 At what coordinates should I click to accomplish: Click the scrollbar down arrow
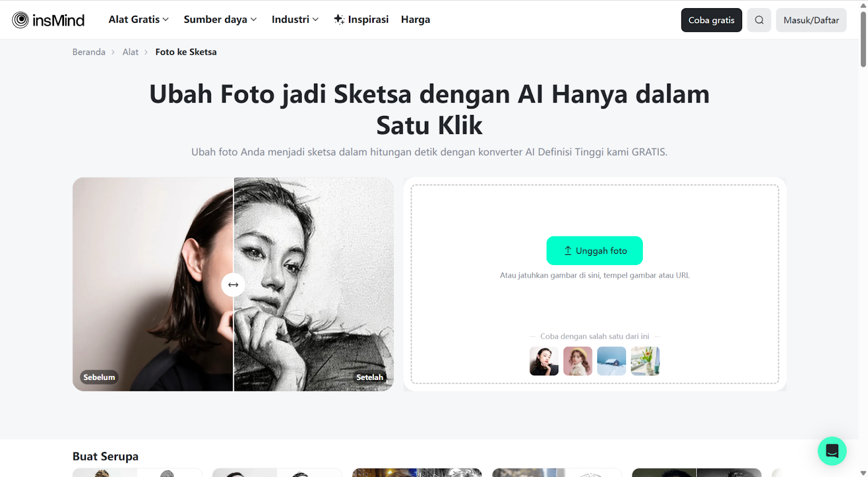point(863,473)
